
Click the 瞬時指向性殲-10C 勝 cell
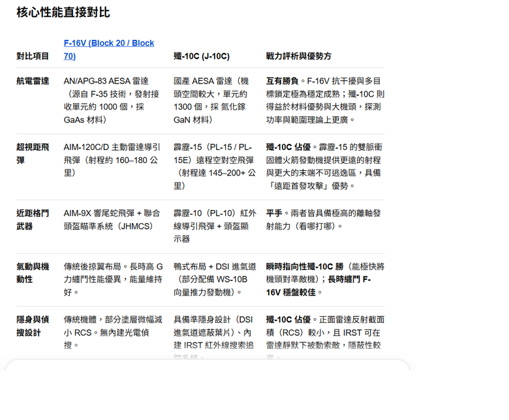click(325, 279)
